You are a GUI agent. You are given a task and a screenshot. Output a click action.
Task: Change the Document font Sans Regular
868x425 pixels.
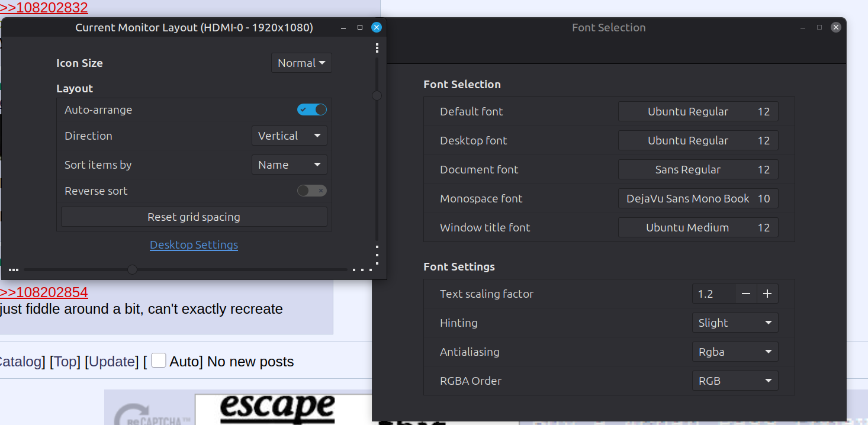click(x=698, y=169)
